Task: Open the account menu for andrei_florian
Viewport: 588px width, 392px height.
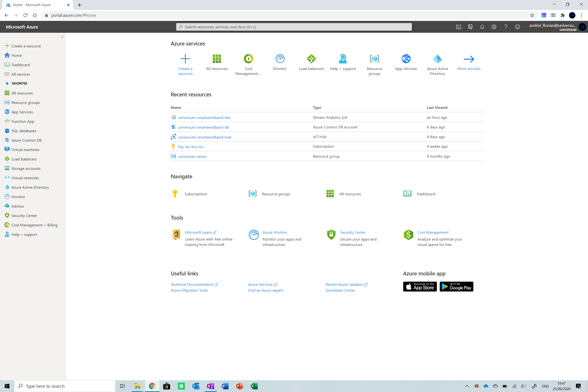Action: coord(558,27)
